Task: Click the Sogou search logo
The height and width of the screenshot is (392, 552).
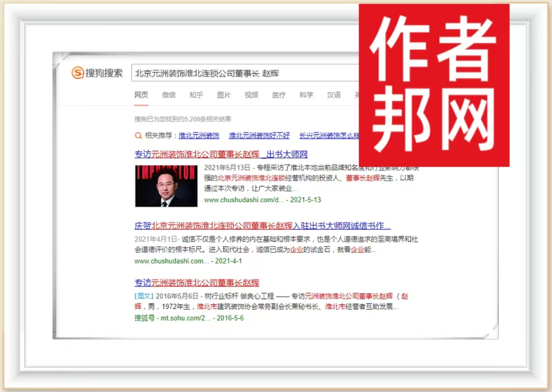Action: point(97,73)
